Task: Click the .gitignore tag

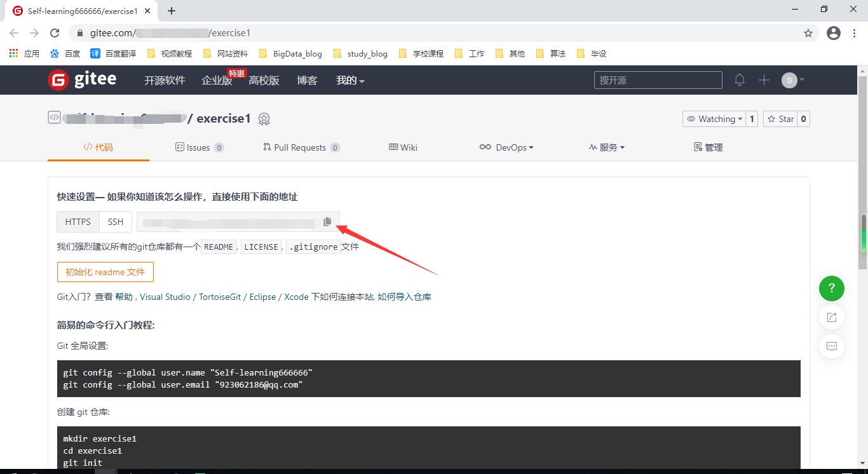Action: [x=312, y=247]
